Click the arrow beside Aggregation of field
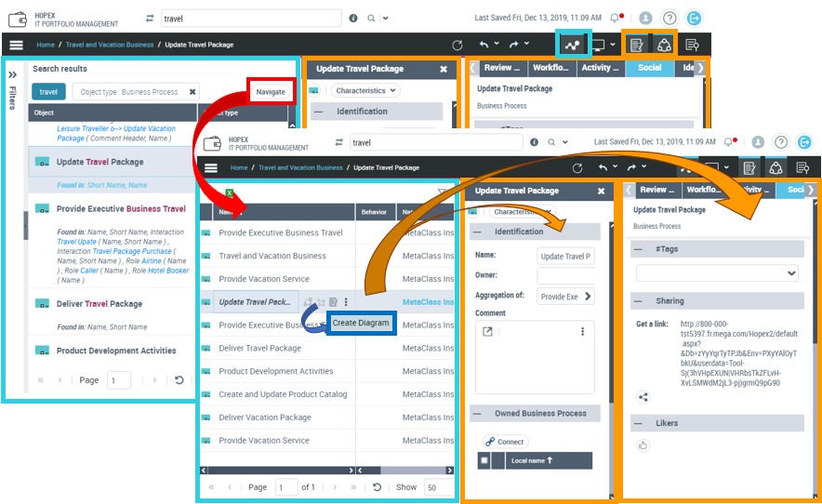 coord(587,297)
